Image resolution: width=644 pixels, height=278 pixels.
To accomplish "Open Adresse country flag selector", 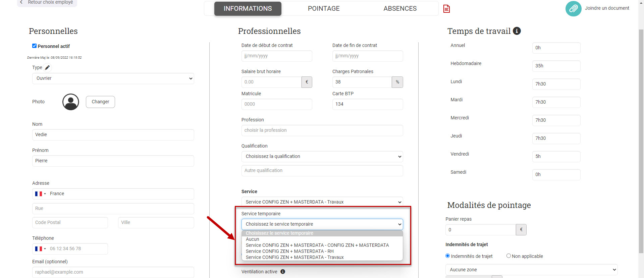I will 40,194.
